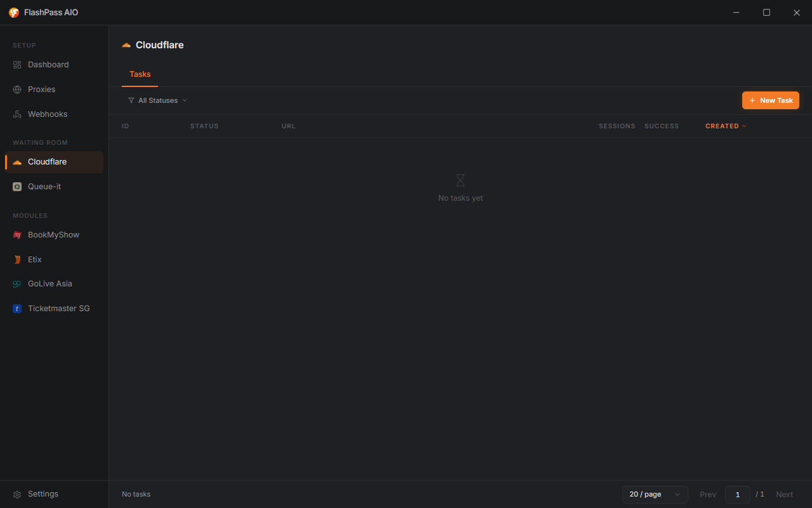This screenshot has height=508, width=812.
Task: Click the FlashPass AIO logo icon
Action: [x=14, y=13]
